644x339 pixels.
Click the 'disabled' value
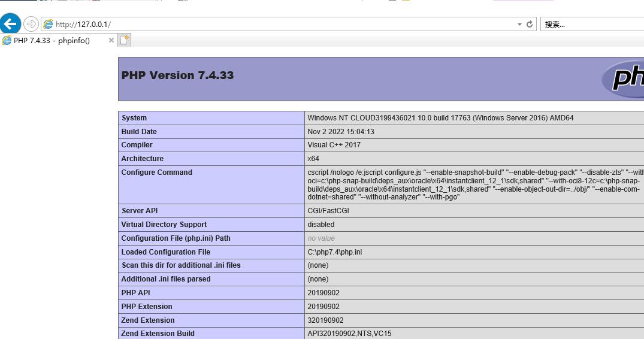pyautogui.click(x=321, y=225)
